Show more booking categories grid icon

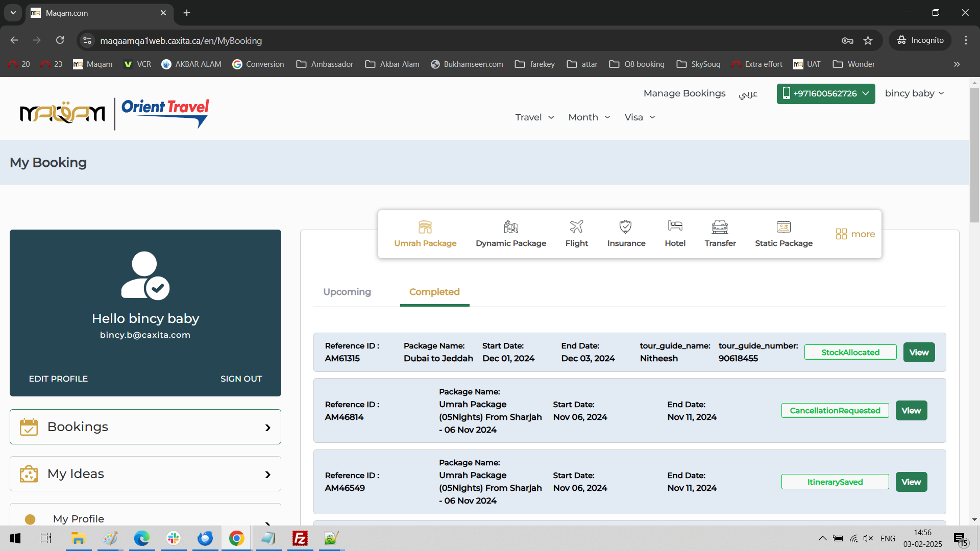pos(841,234)
